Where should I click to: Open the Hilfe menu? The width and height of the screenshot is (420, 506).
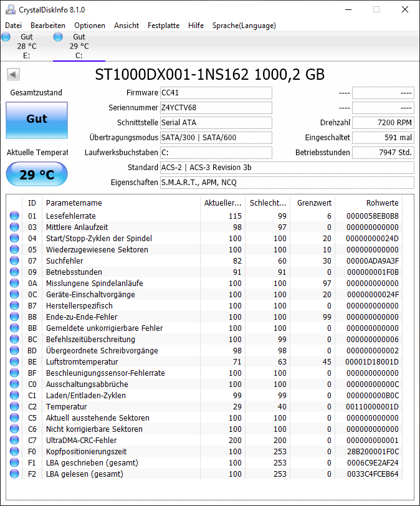pyautogui.click(x=196, y=26)
